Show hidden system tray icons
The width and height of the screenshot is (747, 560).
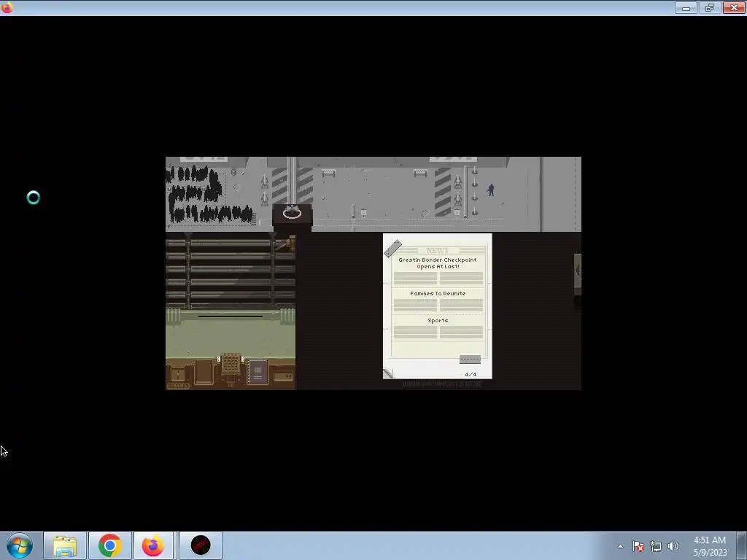[620, 546]
